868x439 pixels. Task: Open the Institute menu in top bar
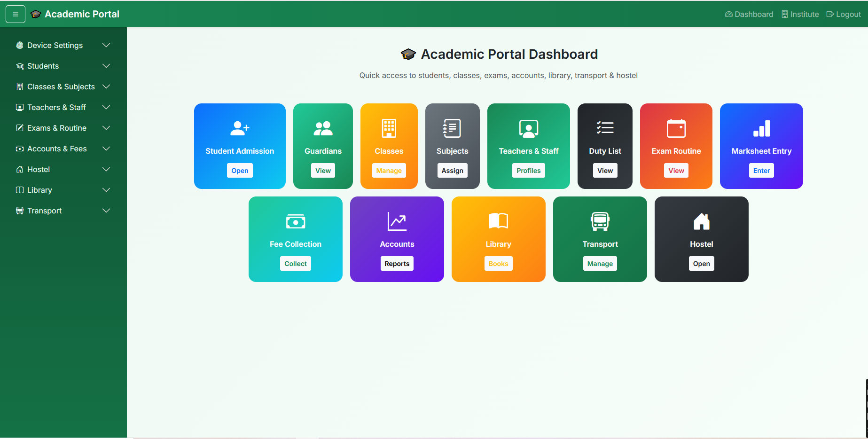pyautogui.click(x=800, y=14)
